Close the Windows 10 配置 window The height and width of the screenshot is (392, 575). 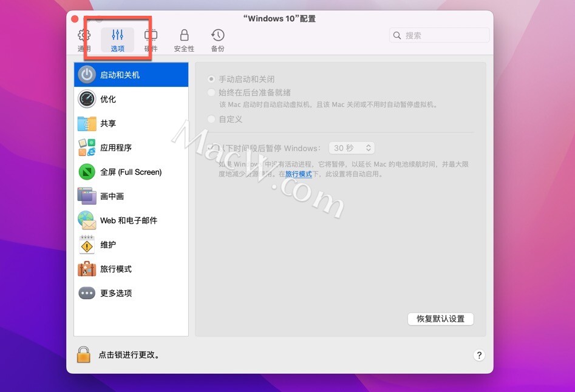click(x=75, y=19)
